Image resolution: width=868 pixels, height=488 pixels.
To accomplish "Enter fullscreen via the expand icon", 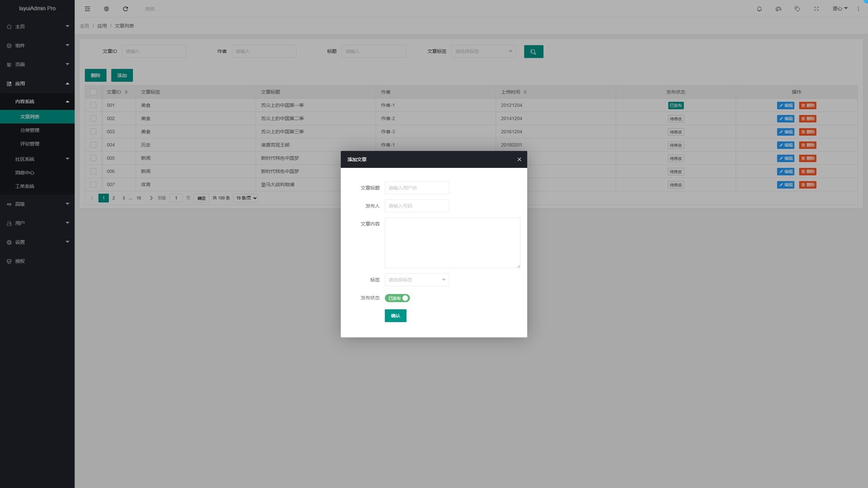I will [x=816, y=9].
